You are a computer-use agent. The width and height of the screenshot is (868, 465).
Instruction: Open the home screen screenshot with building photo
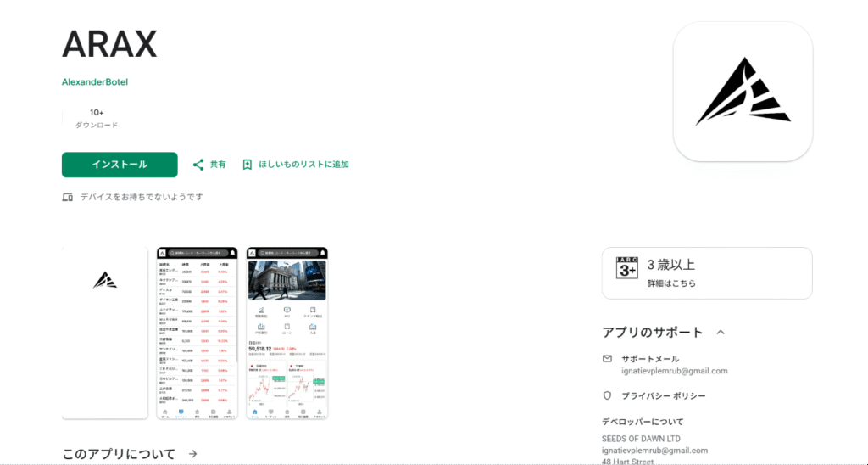[x=287, y=333]
